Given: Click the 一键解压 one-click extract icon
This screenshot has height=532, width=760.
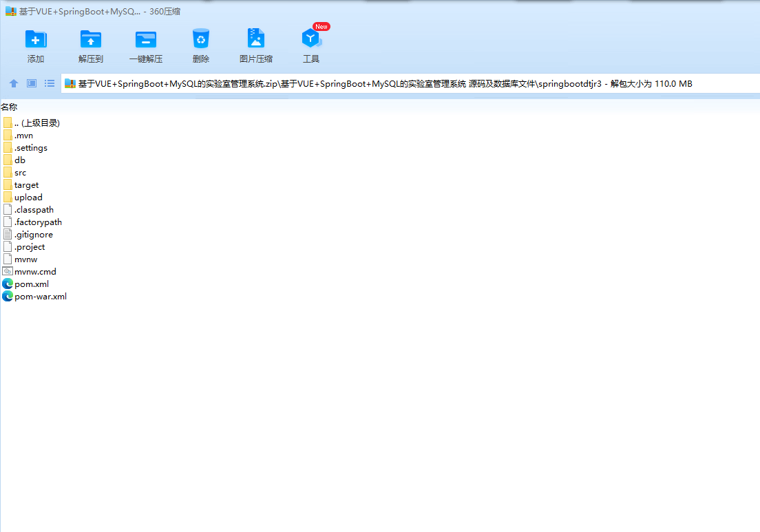Looking at the screenshot, I should point(146,39).
